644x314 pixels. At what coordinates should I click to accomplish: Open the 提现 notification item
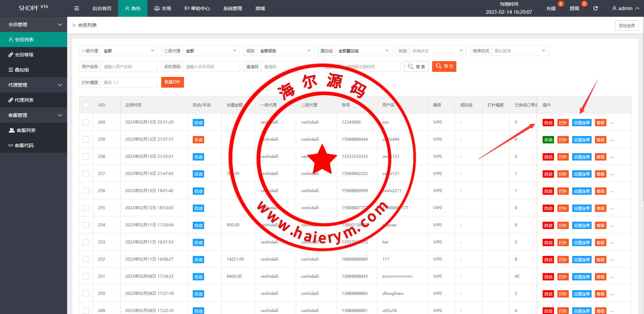point(574,8)
